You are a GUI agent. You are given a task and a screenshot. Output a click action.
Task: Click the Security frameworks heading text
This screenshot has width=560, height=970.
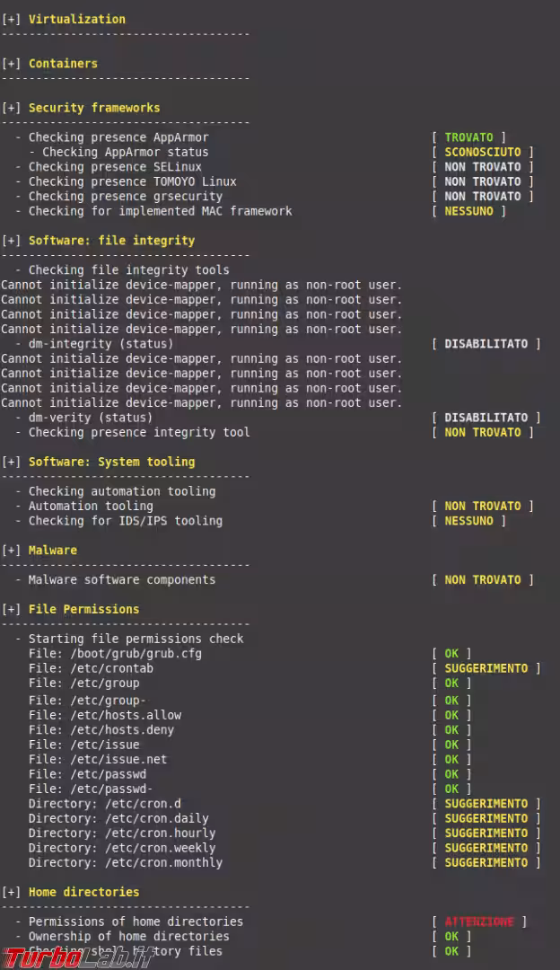pyautogui.click(x=94, y=108)
